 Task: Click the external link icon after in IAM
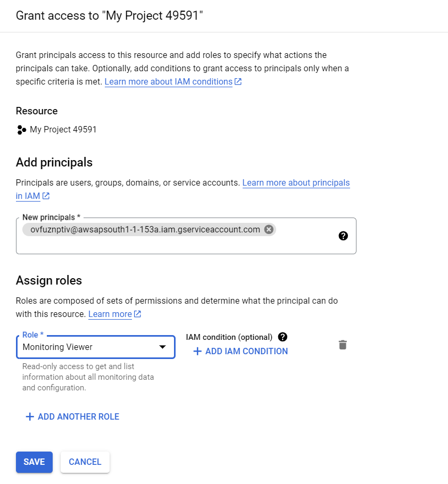[x=46, y=196]
